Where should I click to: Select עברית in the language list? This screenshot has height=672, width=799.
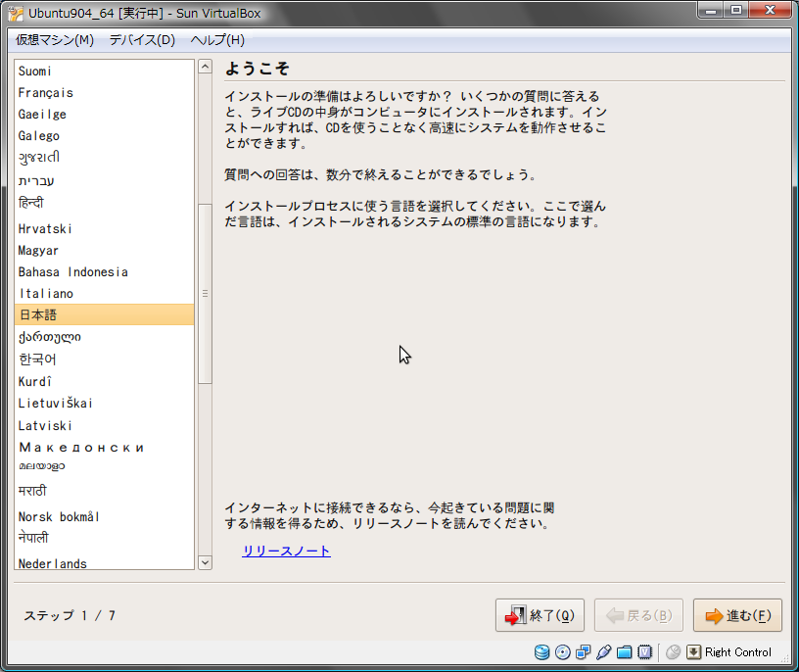click(x=105, y=180)
